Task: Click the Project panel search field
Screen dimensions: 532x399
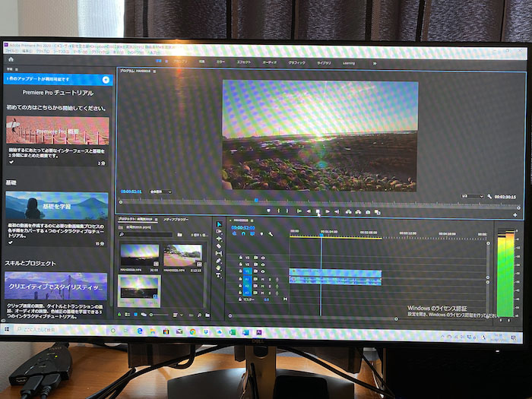Action: click(x=146, y=234)
